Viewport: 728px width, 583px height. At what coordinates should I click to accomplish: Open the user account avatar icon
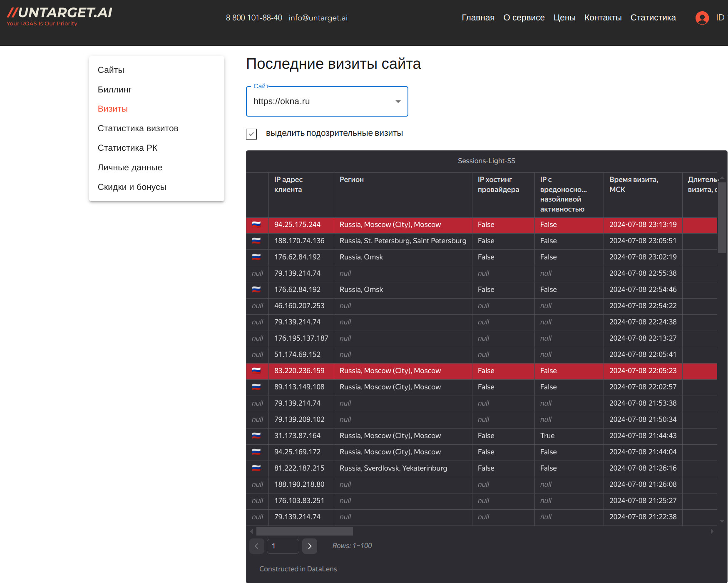[702, 18]
